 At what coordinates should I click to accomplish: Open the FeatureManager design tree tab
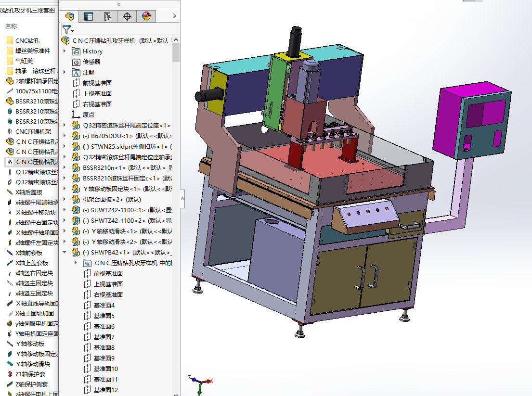pos(69,16)
